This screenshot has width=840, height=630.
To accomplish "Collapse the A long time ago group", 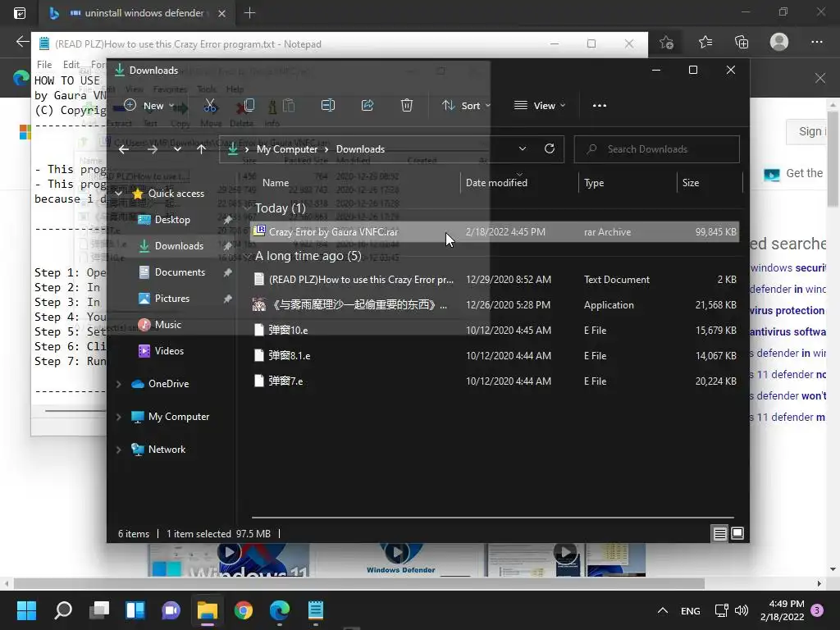I will [x=248, y=256].
